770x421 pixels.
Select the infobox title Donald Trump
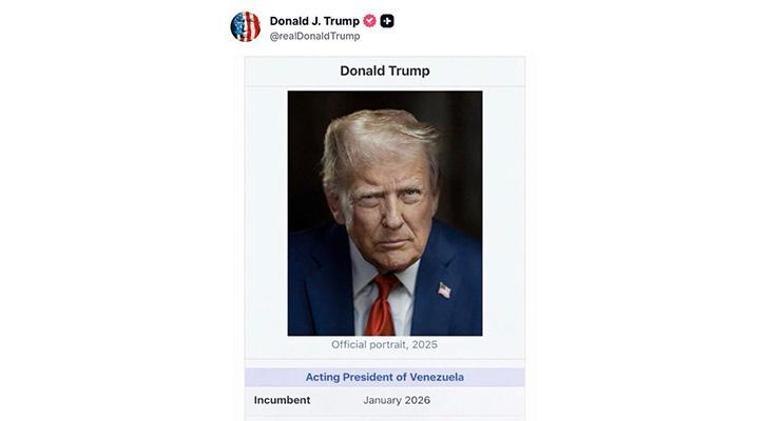click(x=385, y=71)
